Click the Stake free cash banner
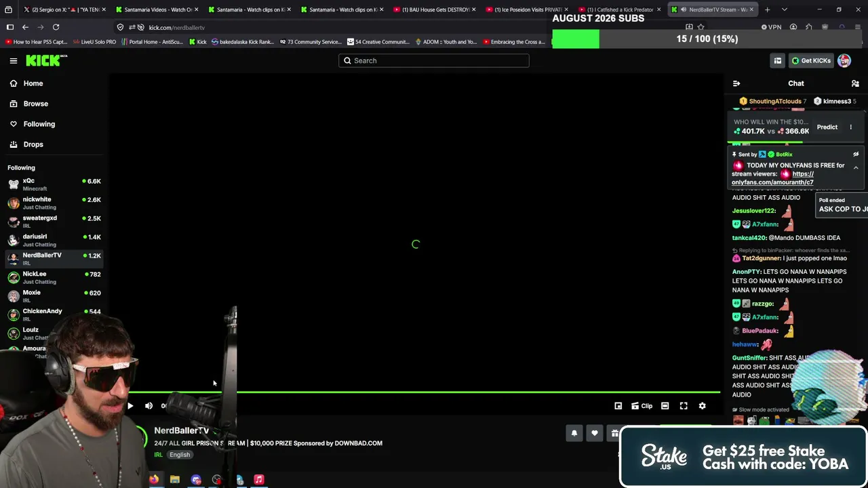Image resolution: width=868 pixels, height=488 pixels. point(743,457)
